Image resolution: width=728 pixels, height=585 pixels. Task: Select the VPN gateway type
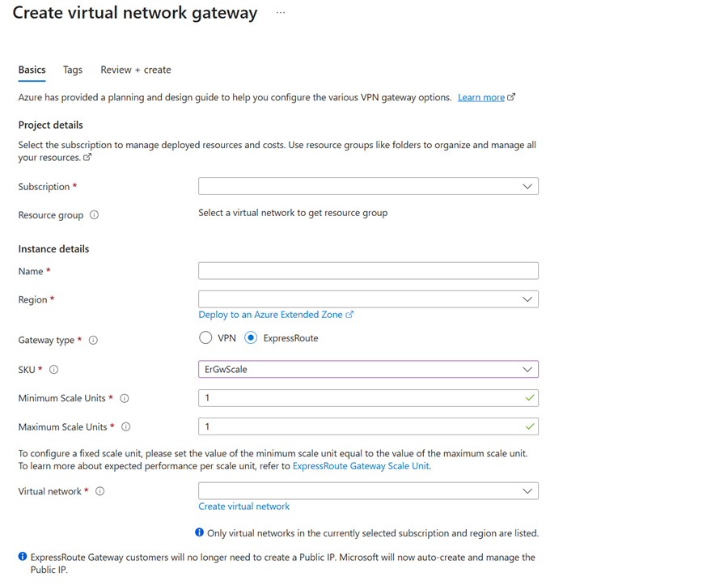point(205,338)
